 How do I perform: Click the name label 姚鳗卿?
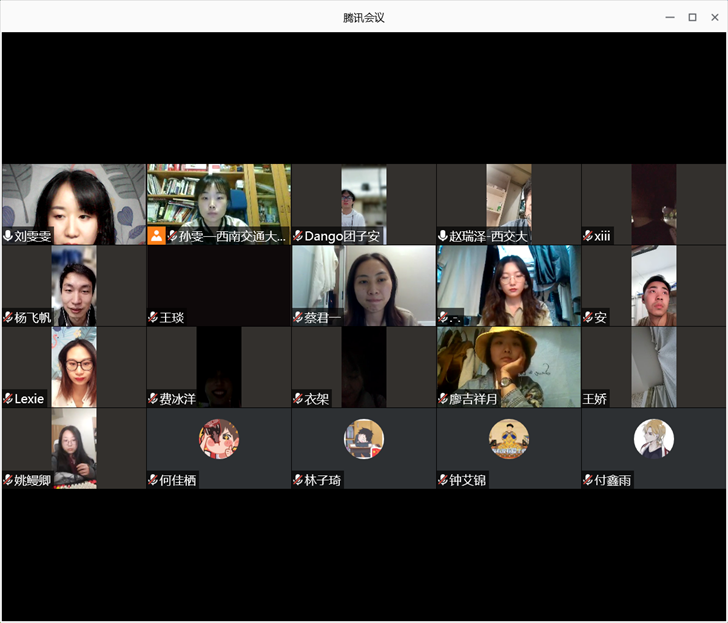pyautogui.click(x=33, y=481)
